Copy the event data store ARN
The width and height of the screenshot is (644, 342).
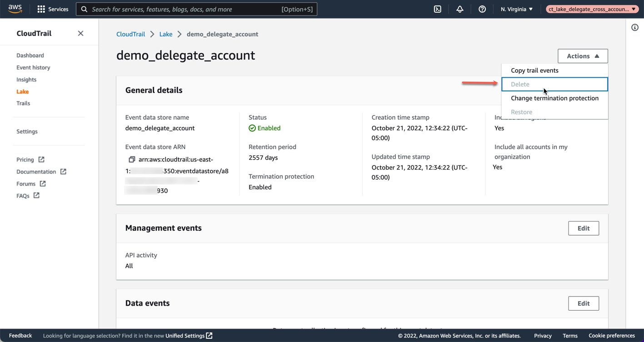coord(132,160)
